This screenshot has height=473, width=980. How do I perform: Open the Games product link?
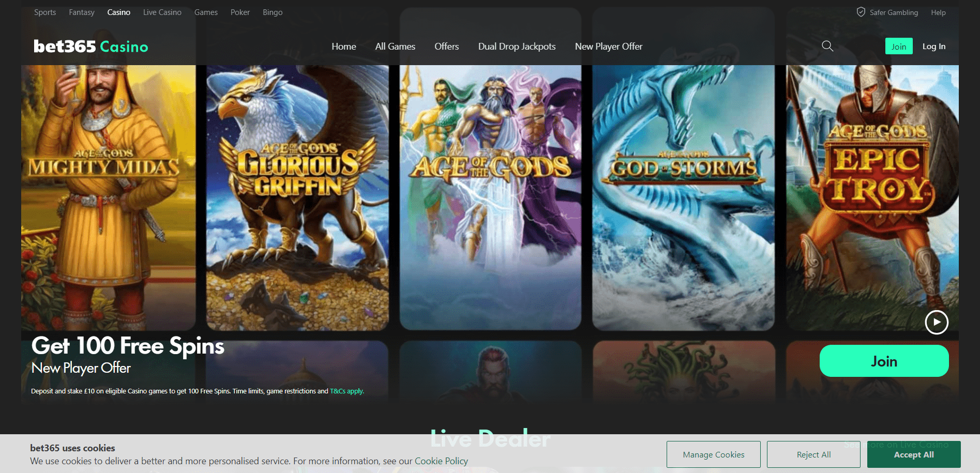206,12
